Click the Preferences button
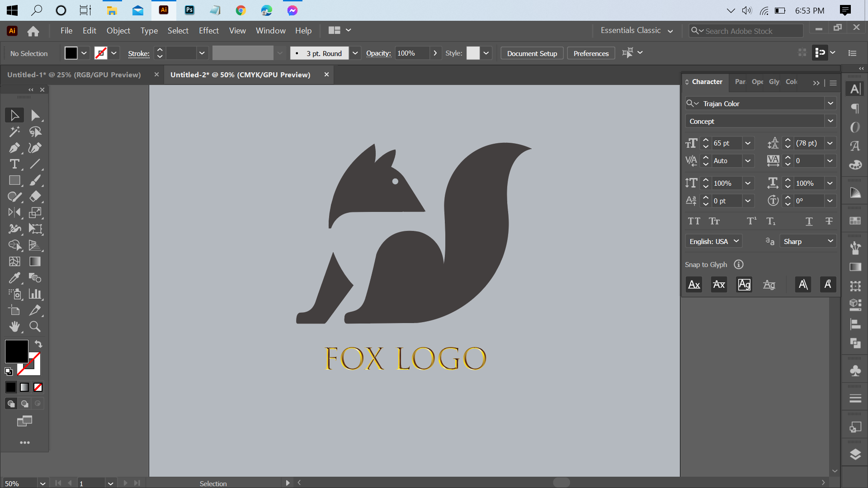868x488 pixels. (591, 53)
